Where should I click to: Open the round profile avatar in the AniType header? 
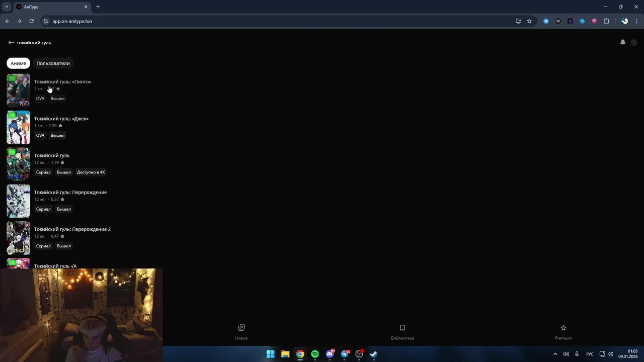(634, 43)
